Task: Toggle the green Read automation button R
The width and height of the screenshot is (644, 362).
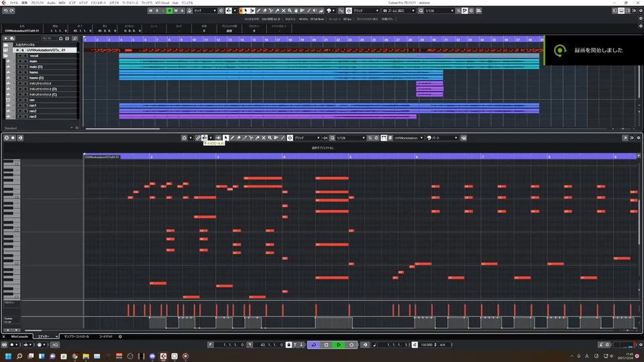Action: [x=169, y=11]
